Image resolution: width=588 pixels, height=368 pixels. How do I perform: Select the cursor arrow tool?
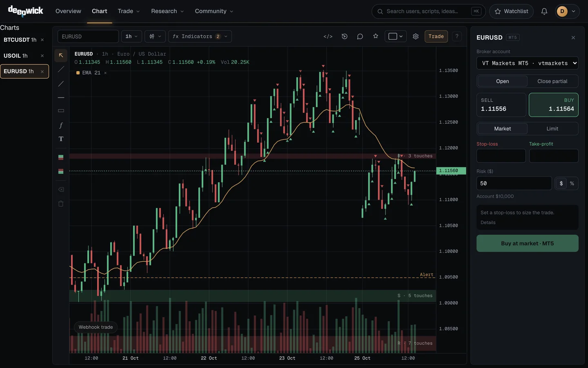pos(61,55)
